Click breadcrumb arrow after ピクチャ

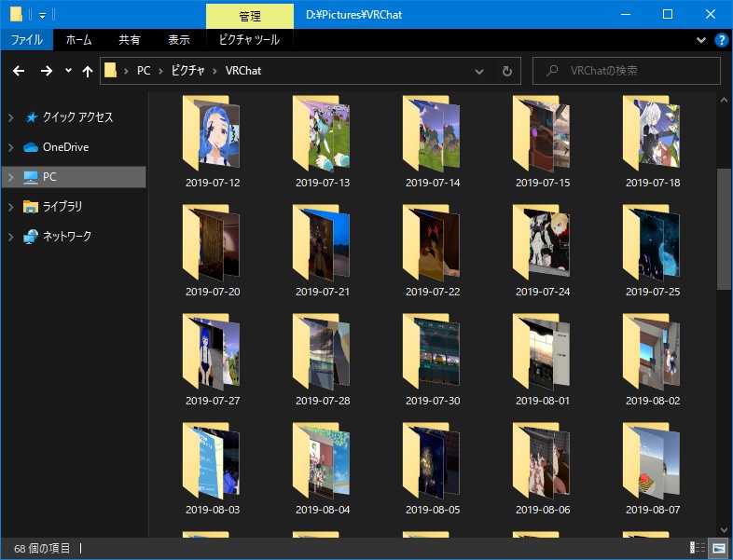pyautogui.click(x=215, y=71)
